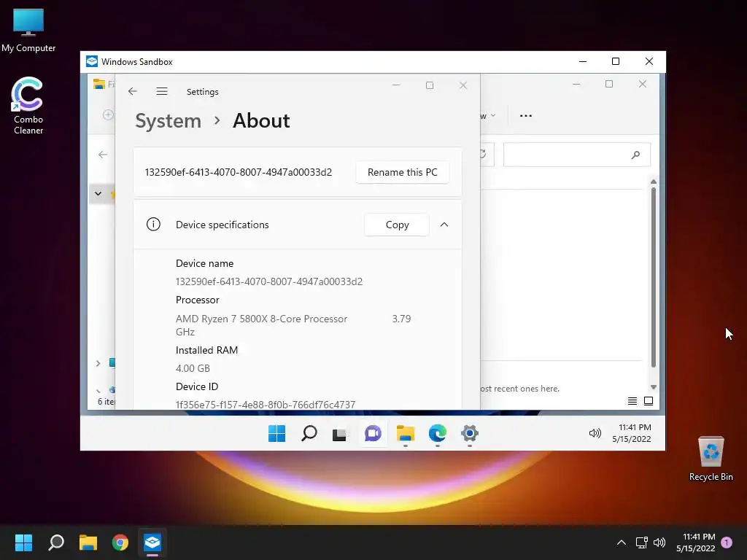Open File Explorer in sandbox taskbar
Image resolution: width=747 pixels, height=560 pixels.
(406, 433)
